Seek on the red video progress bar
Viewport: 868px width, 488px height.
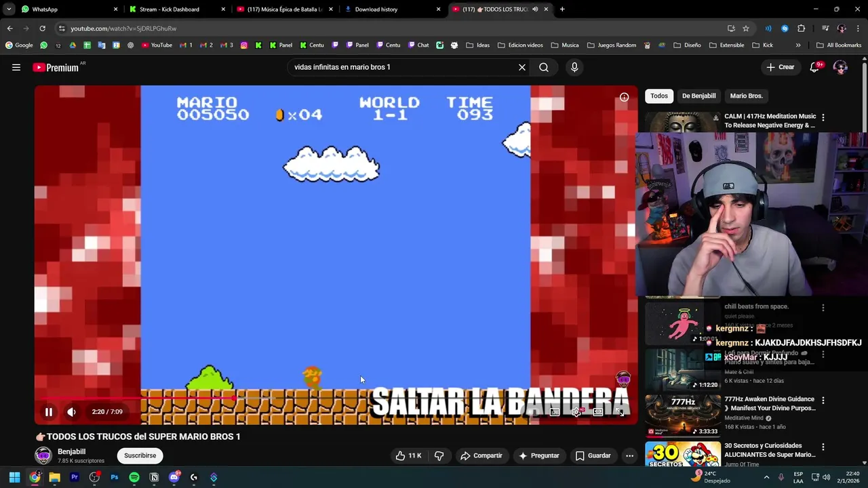coord(139,399)
